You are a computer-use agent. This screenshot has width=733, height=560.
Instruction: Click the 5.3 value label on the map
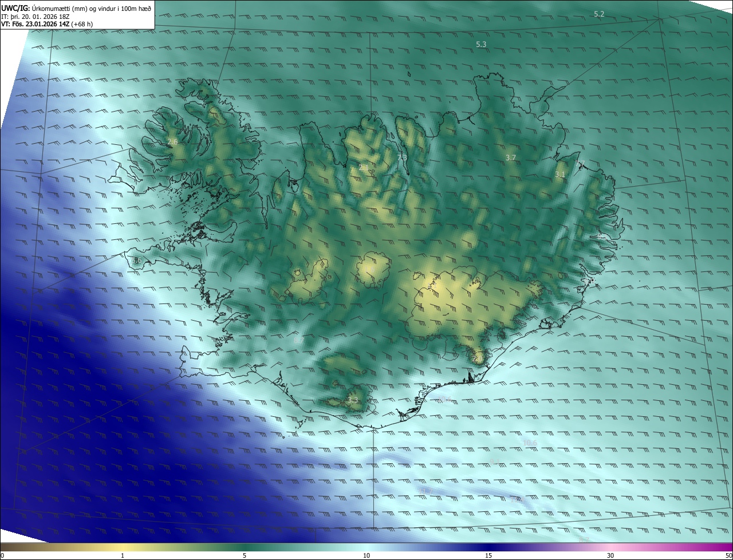(x=481, y=44)
